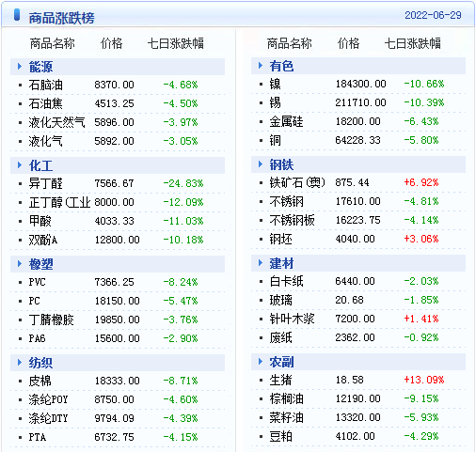Open the 化工 category heading
Viewport: 476px width, 452px height.
pos(40,165)
